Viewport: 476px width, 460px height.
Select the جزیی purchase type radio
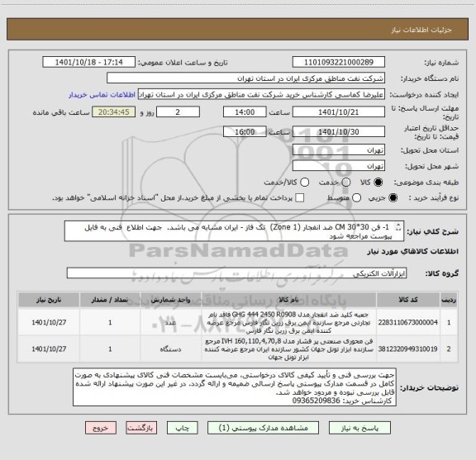[393, 198]
